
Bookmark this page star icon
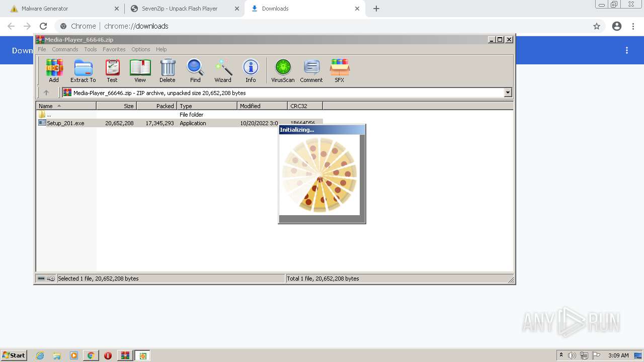(x=597, y=26)
